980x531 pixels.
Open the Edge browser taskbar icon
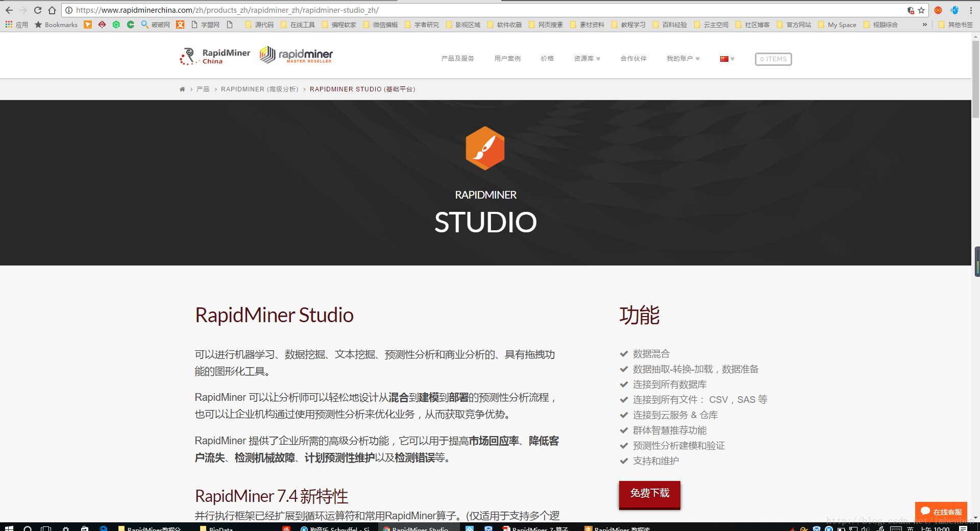(x=104, y=528)
